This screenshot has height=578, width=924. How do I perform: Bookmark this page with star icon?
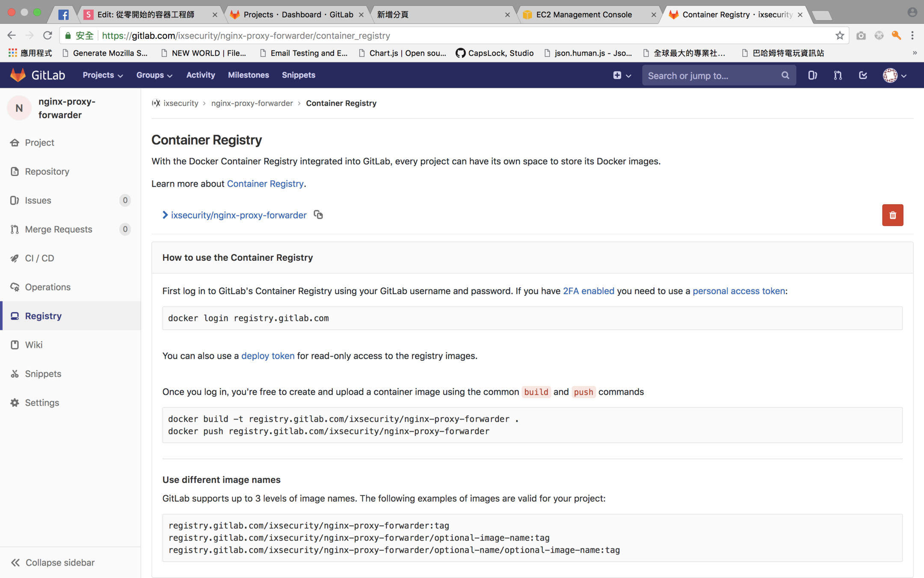click(840, 36)
